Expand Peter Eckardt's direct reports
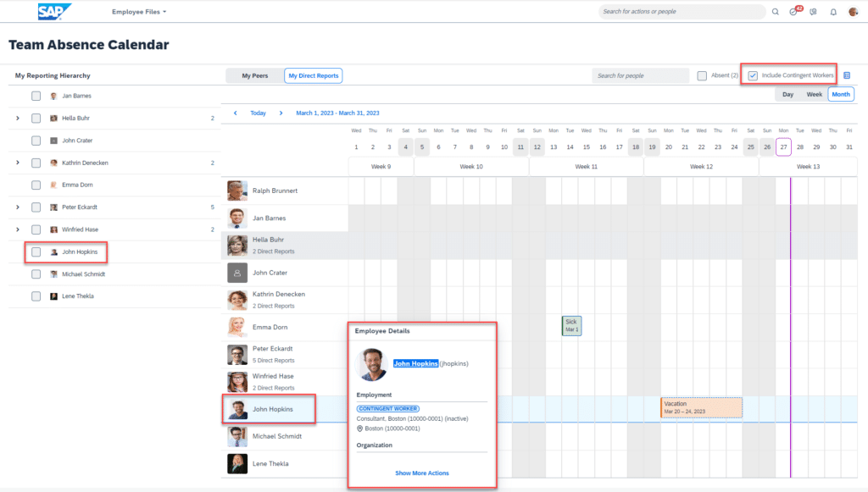The image size is (868, 492). coord(18,207)
